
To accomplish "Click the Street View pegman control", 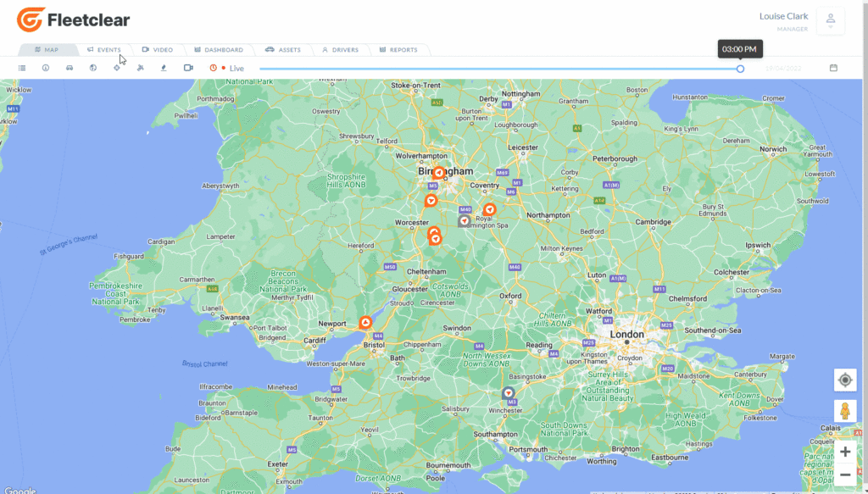I will (844, 411).
